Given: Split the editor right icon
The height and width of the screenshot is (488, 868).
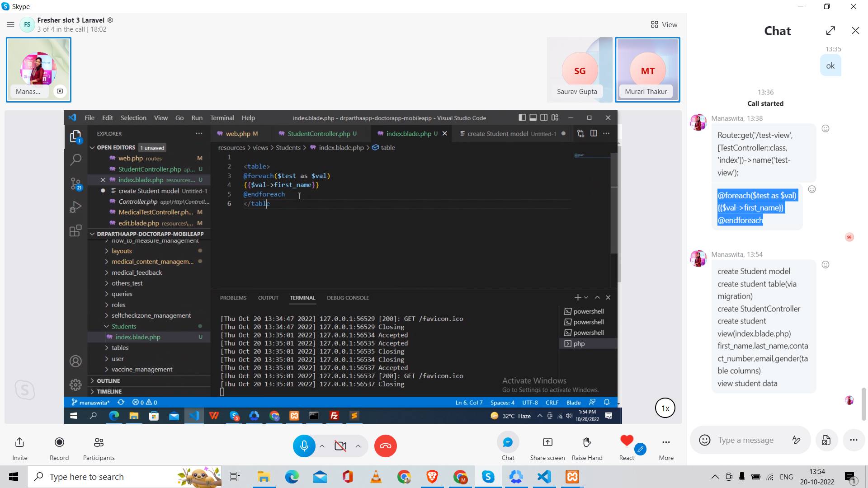Looking at the screenshot, I should pos(593,133).
